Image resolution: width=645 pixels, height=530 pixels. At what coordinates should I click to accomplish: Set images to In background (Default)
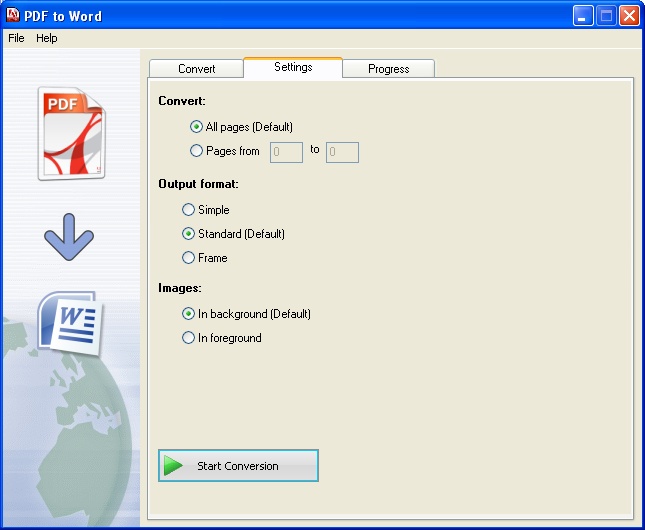click(x=188, y=314)
